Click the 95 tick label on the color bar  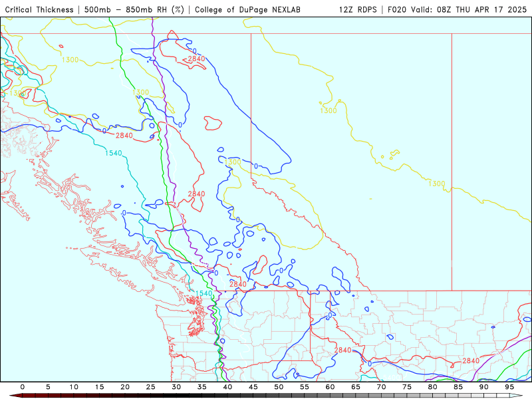point(509,387)
